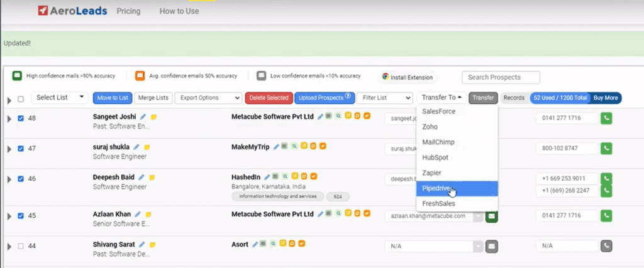The width and height of the screenshot is (644, 268).
Task: Click orange refresh icon in HashedIn row
Action: coord(304,176)
